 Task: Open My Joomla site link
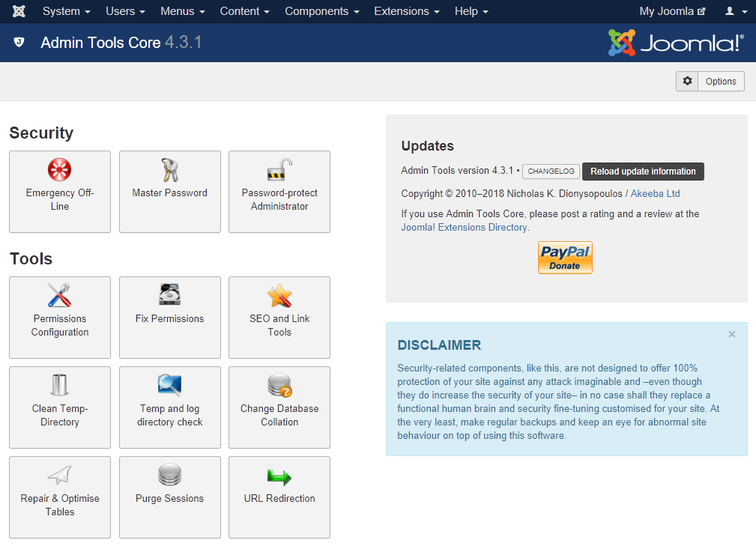click(673, 11)
